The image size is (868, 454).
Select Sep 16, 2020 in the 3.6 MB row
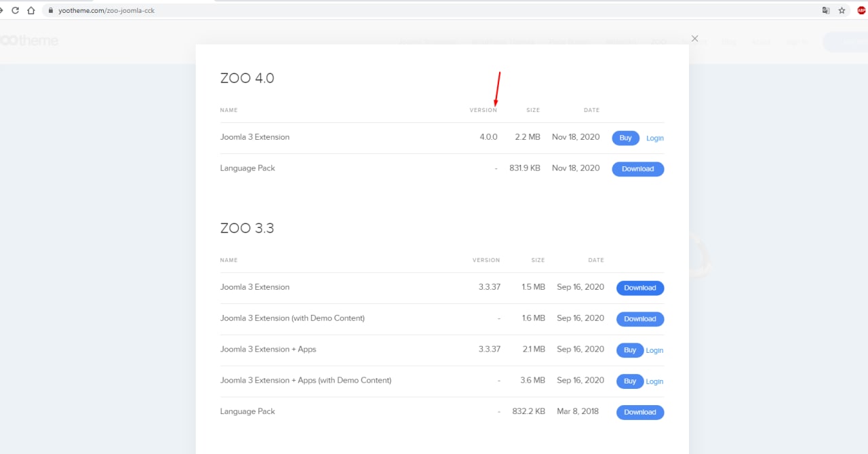pyautogui.click(x=580, y=381)
